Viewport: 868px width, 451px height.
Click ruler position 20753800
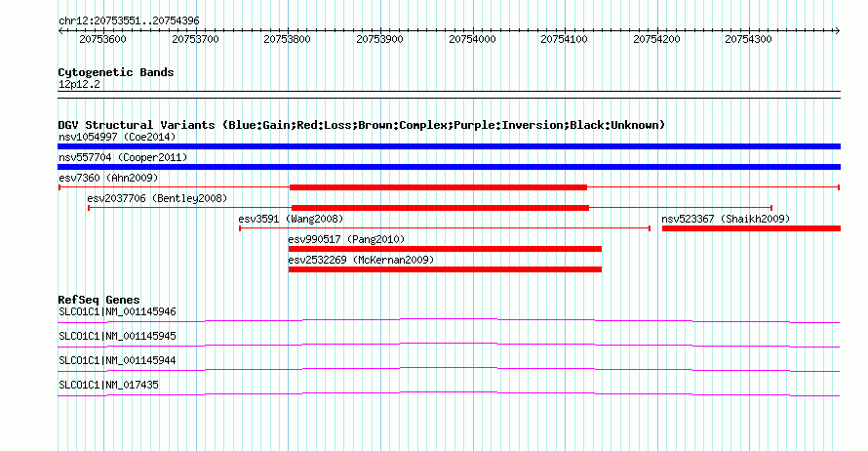pyautogui.click(x=288, y=39)
